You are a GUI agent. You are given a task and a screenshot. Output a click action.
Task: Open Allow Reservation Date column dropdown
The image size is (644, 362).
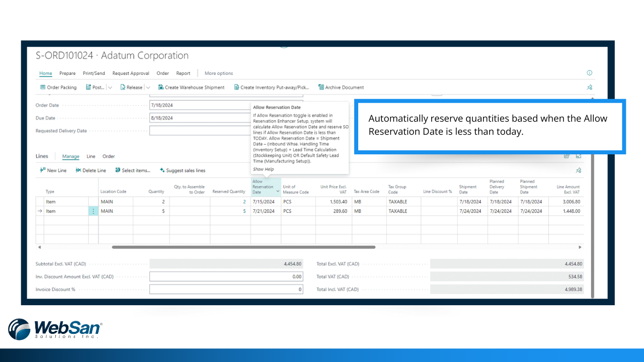coord(278,192)
